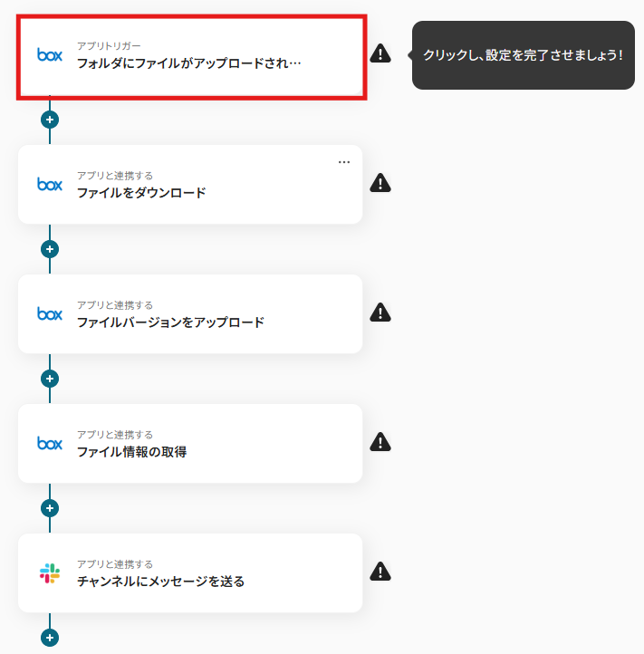Add a step below ファイルをダウンロード
Image resolution: width=644 pixels, height=654 pixels.
tap(50, 249)
